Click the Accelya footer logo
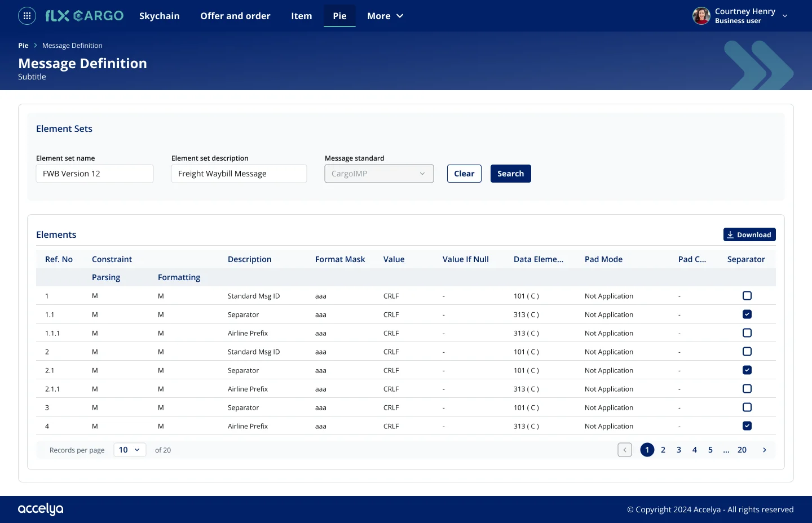The width and height of the screenshot is (812, 523). click(x=41, y=509)
